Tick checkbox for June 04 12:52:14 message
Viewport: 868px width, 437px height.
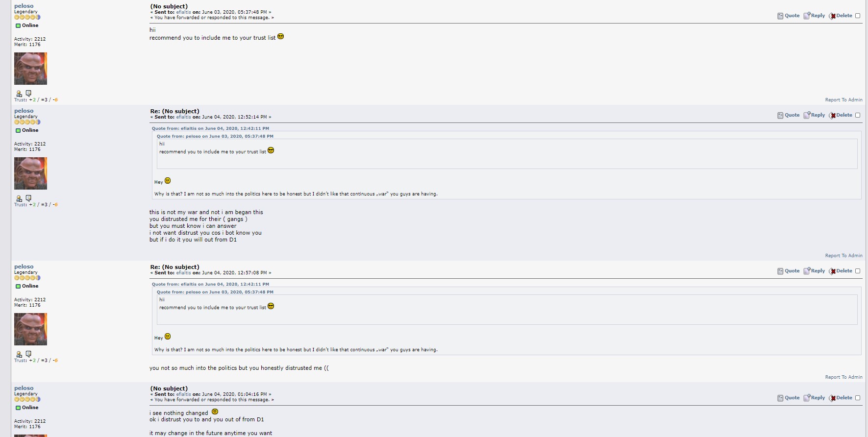[858, 115]
